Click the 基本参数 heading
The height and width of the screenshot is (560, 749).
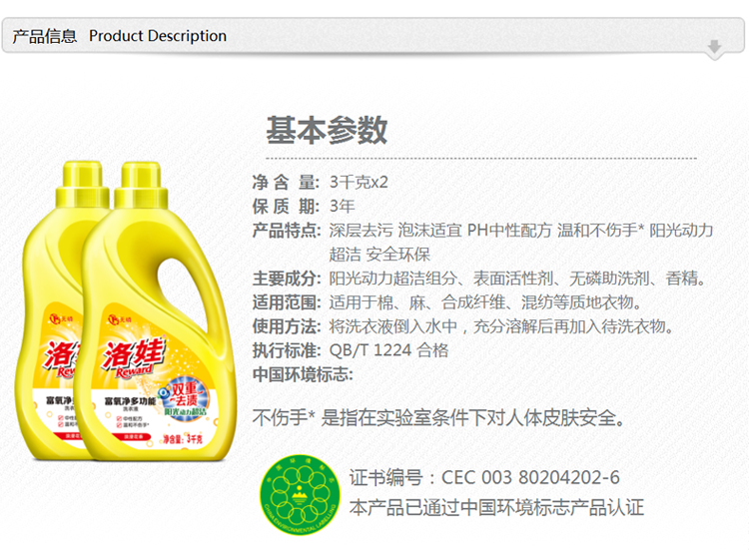[327, 130]
